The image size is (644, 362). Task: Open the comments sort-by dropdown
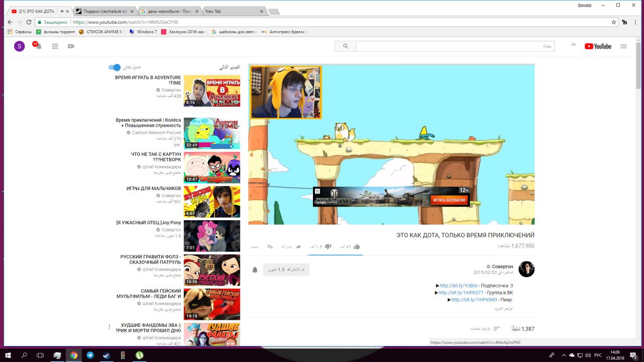tap(485, 329)
